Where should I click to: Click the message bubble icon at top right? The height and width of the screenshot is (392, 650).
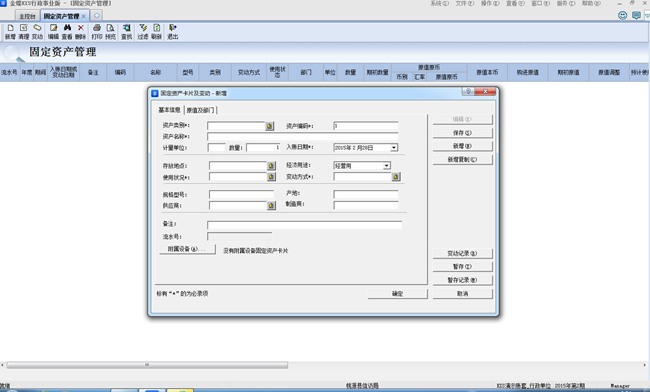tap(636, 15)
